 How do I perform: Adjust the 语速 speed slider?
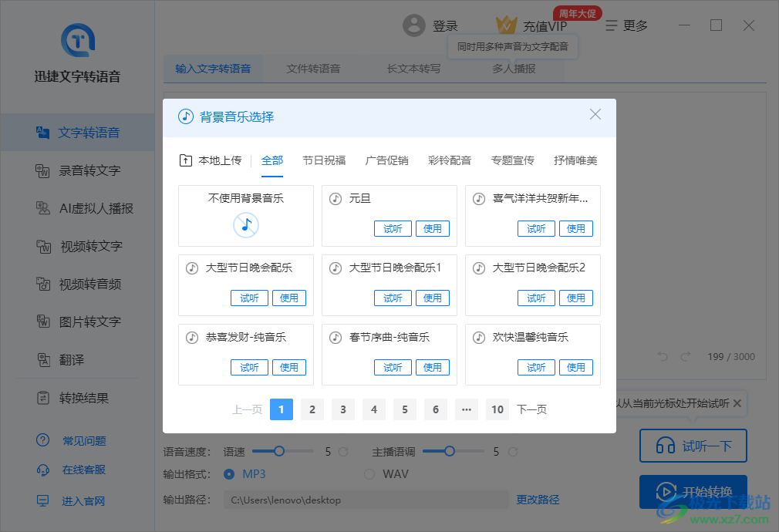pyautogui.click(x=277, y=451)
